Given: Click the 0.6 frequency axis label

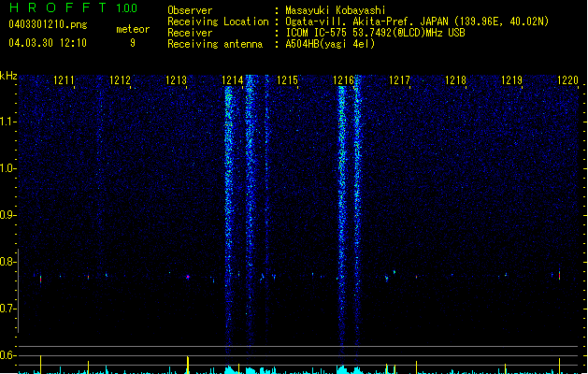Looking at the screenshot, I should (7, 355).
